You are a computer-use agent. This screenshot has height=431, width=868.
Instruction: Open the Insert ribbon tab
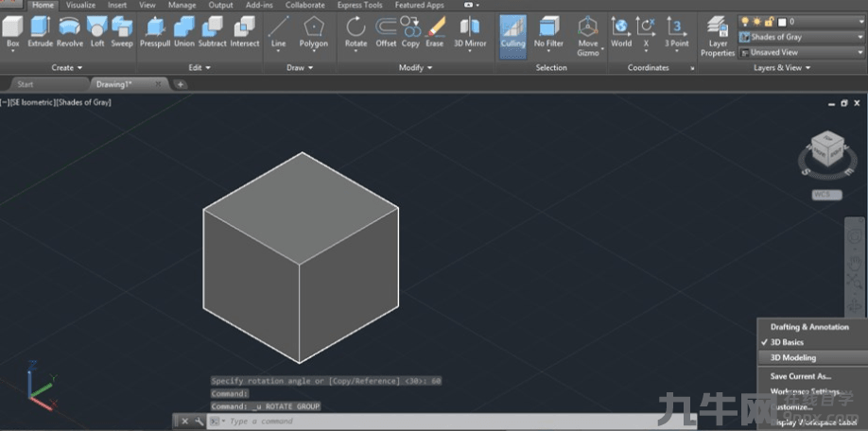[x=117, y=5]
